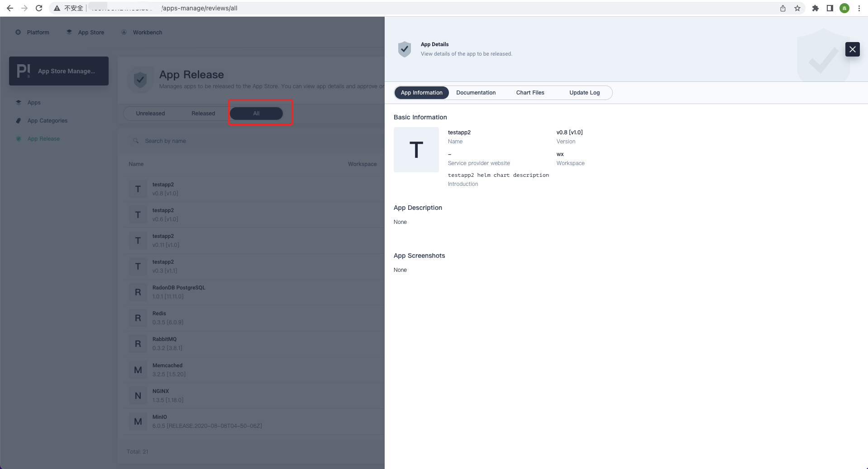
Task: Click the App Release sidebar shield icon
Action: pyautogui.click(x=19, y=139)
